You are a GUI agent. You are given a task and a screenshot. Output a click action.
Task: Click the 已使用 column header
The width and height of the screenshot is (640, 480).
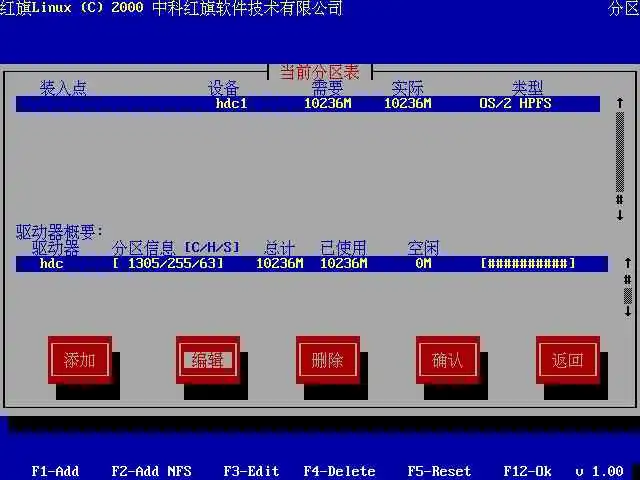pos(344,248)
